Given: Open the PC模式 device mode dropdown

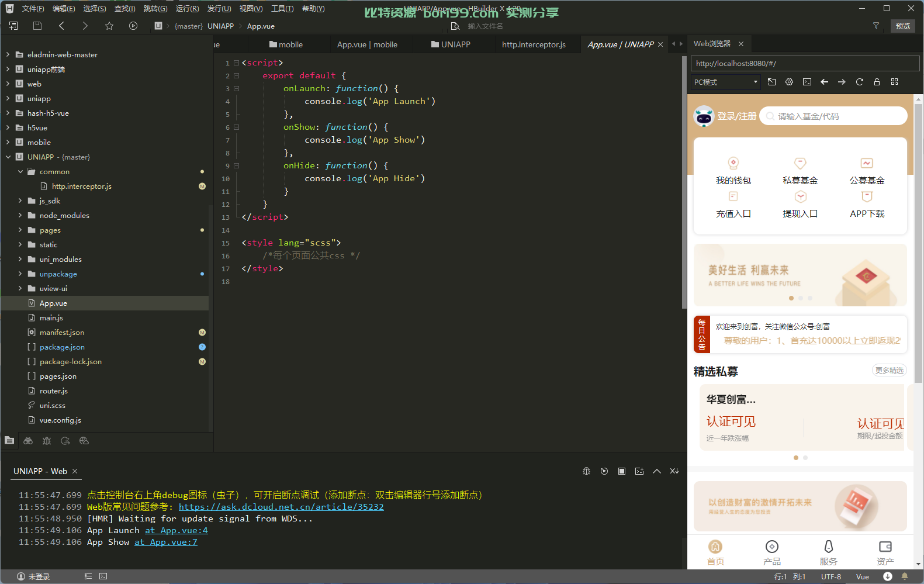Looking at the screenshot, I should point(725,82).
